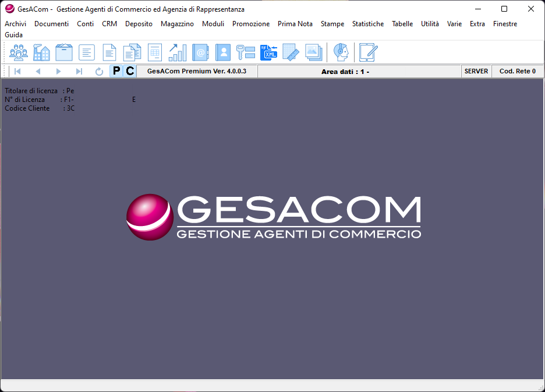Screen dimensions: 545x392
Task: Open the Stampe menu
Action: click(332, 24)
